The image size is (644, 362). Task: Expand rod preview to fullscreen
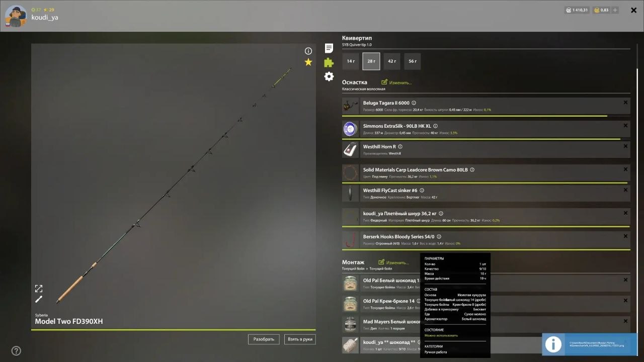click(x=39, y=289)
